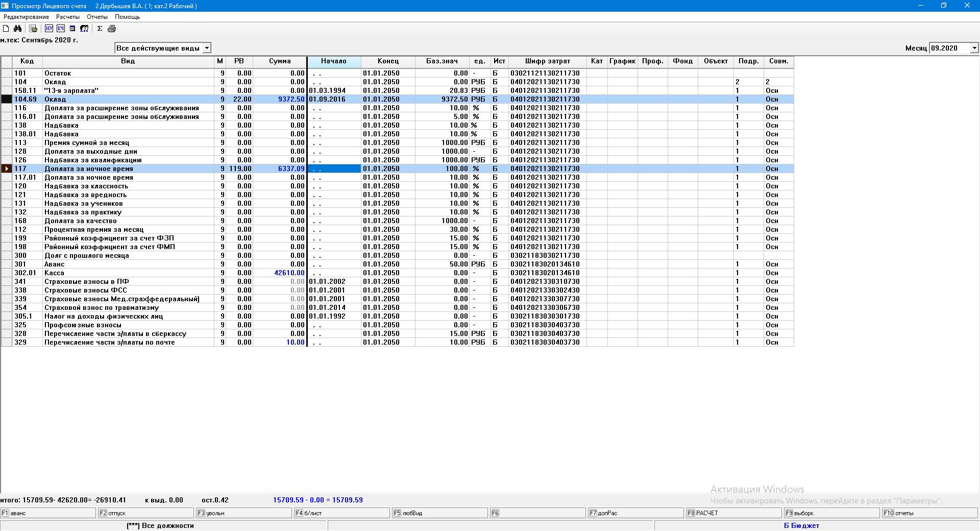This screenshot has height=531, width=980.
Task: Click the printer icon in toolbar
Action: pyautogui.click(x=112, y=29)
